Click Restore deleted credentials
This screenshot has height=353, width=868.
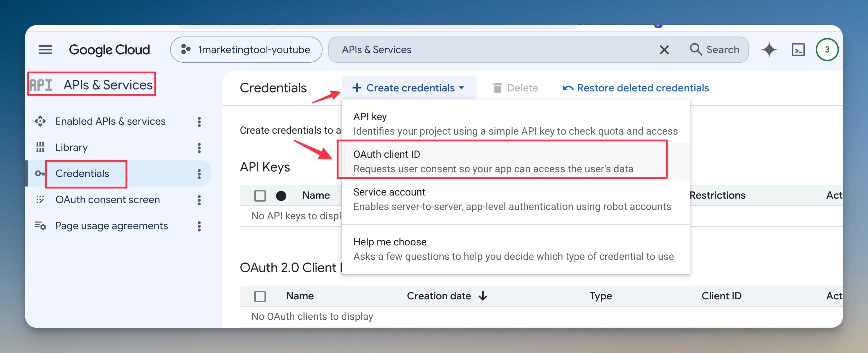tap(636, 88)
